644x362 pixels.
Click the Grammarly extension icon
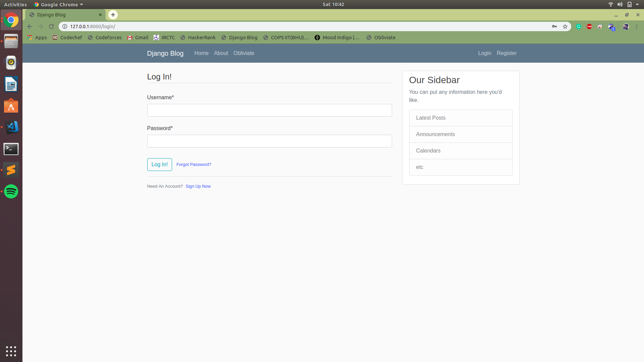pos(579,26)
